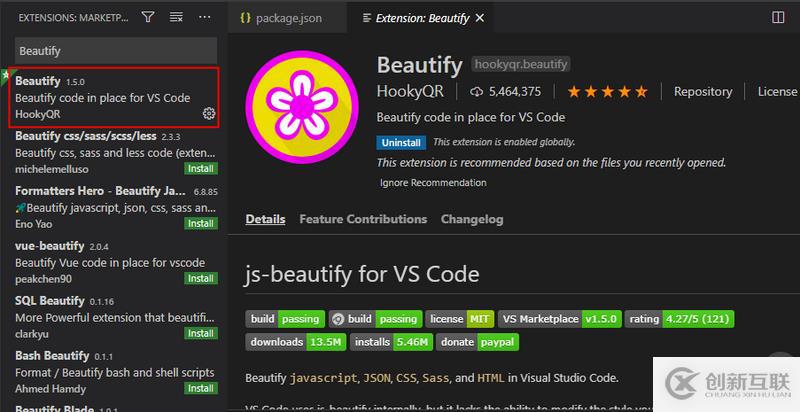Open the Changelog tab
The height and width of the screenshot is (412, 800).
(472, 219)
